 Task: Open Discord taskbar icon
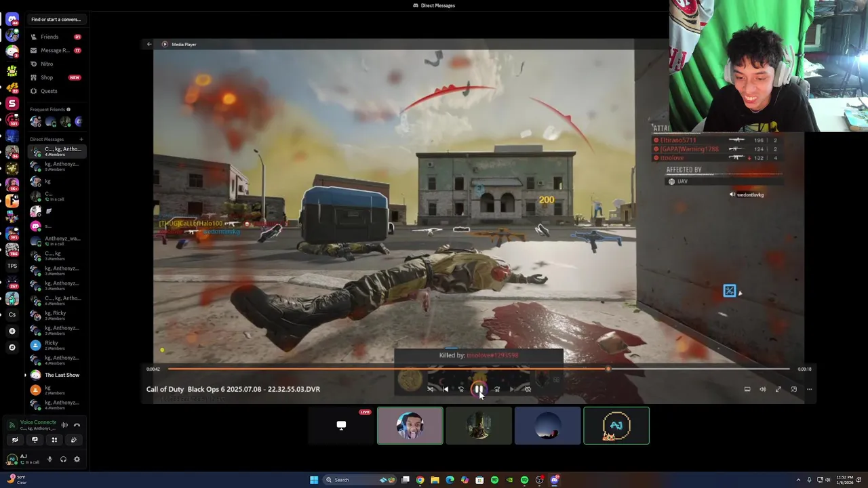coord(555,480)
